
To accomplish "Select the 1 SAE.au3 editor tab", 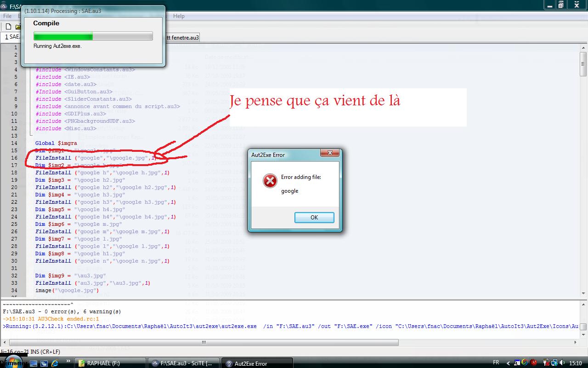I will [x=12, y=37].
